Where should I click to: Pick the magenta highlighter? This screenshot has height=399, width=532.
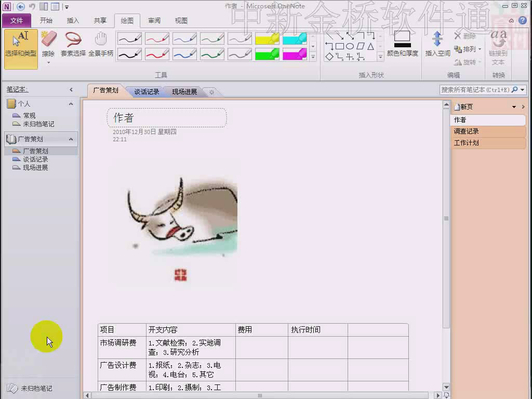[x=295, y=54]
